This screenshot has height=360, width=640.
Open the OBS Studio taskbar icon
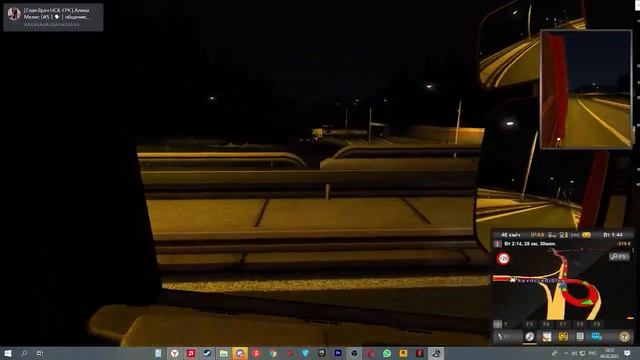pos(354,353)
